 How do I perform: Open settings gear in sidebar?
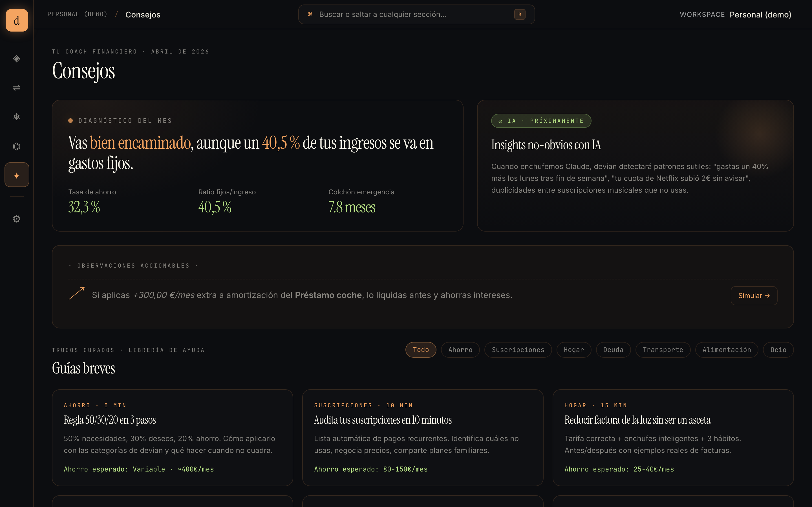(17, 219)
